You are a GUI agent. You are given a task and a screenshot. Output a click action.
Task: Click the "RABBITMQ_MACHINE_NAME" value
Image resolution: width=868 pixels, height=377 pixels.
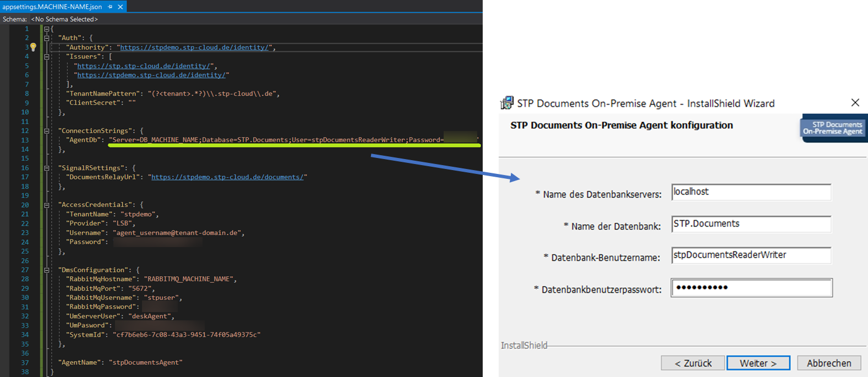coord(189,279)
